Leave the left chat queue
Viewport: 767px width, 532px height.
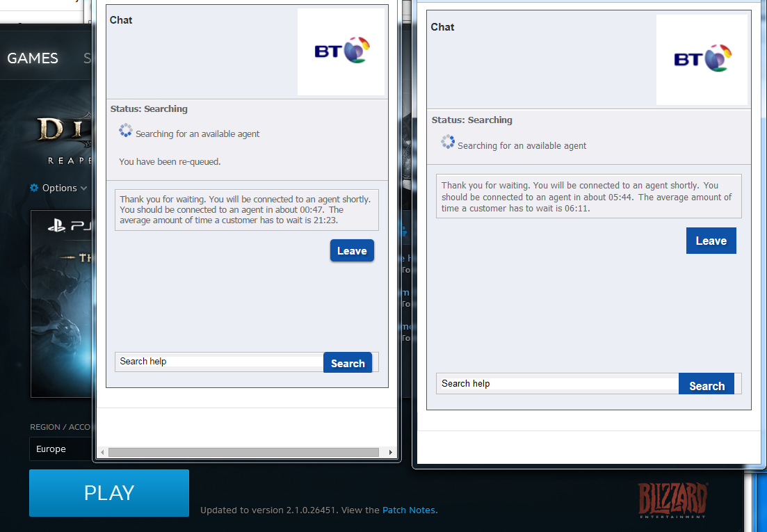(x=352, y=250)
